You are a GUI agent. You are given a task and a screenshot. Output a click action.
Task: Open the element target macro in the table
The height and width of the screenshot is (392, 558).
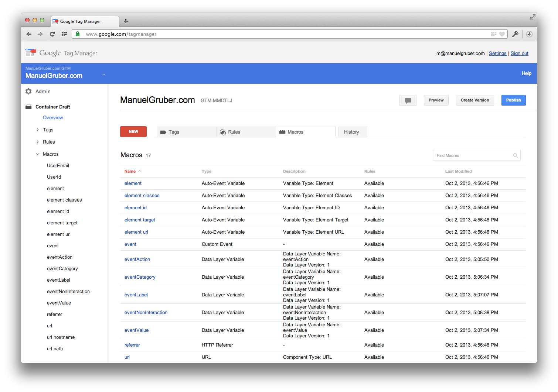click(x=140, y=220)
